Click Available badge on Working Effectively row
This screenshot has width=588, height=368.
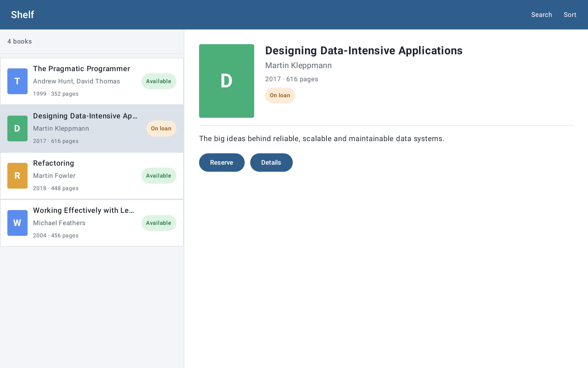point(159,223)
